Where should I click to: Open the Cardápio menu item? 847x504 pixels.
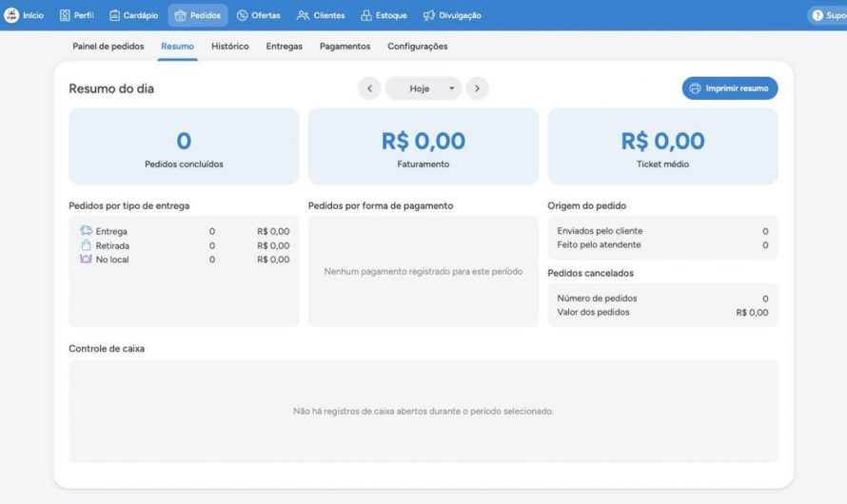pos(134,15)
